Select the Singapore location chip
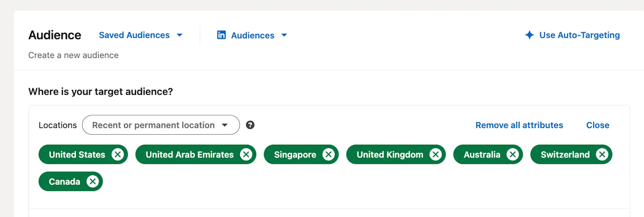The height and width of the screenshot is (217, 644). click(x=295, y=155)
